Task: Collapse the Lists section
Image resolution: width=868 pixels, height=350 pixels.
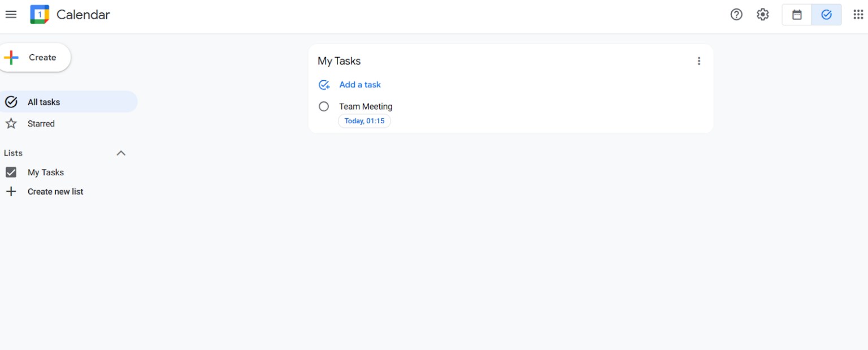Action: coord(120,153)
